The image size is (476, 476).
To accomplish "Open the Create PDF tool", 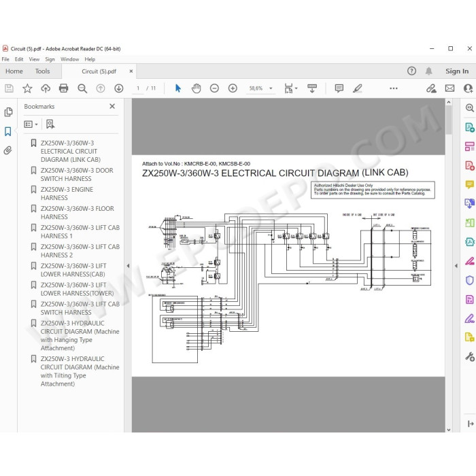I will click(469, 166).
